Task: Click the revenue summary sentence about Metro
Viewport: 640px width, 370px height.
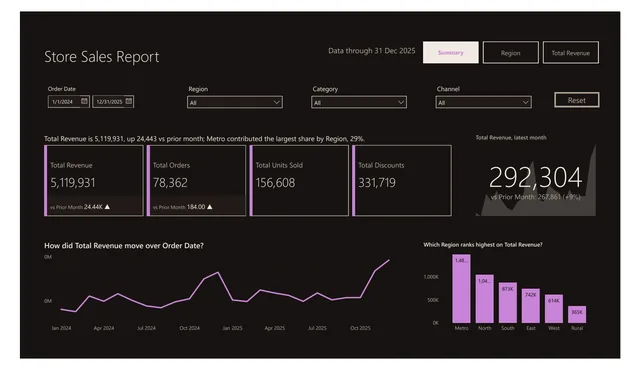Action: pyautogui.click(x=204, y=139)
